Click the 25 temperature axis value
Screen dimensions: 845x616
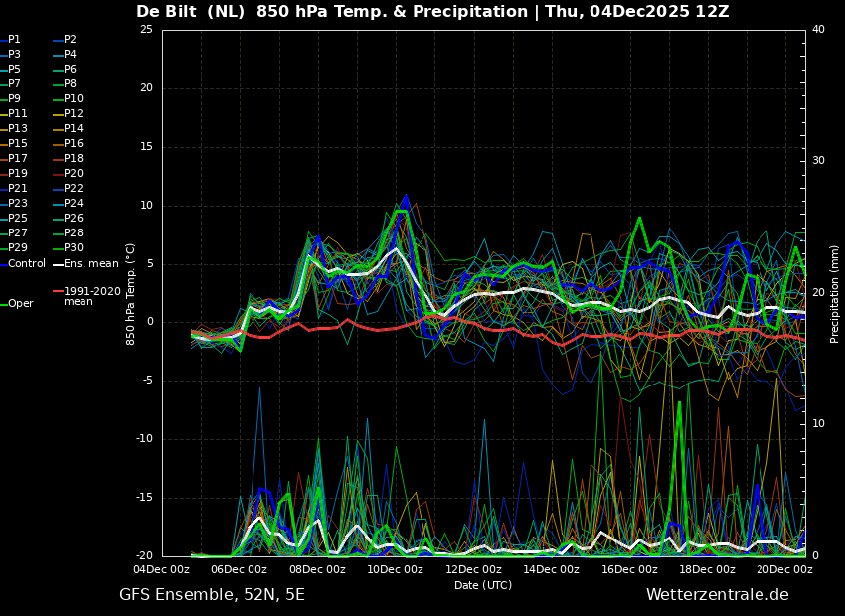click(x=146, y=30)
